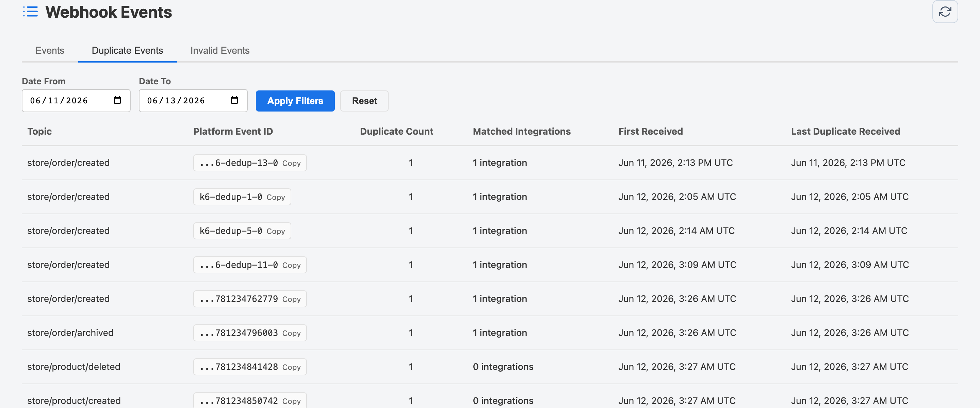Copy event ID ...781234762779

click(x=291, y=299)
